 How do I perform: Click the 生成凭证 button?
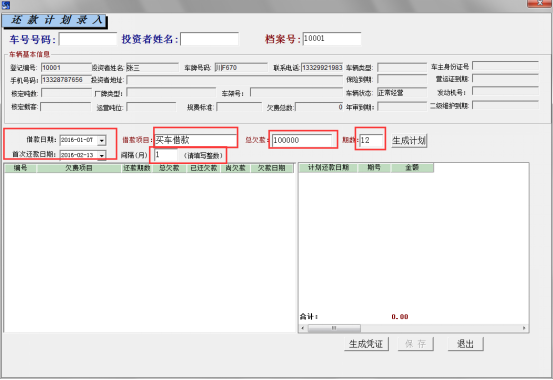coord(366,344)
